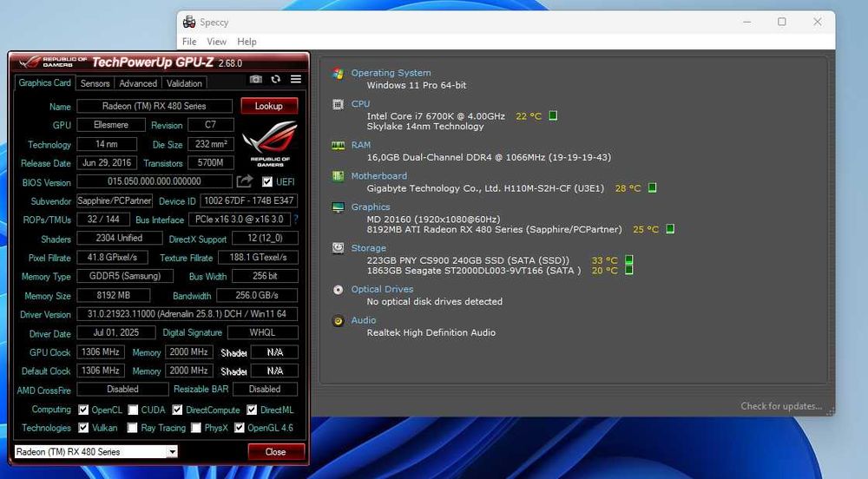This screenshot has width=868, height=479.
Task: Click the Seagate drive temperature indicator
Action: (x=628, y=271)
